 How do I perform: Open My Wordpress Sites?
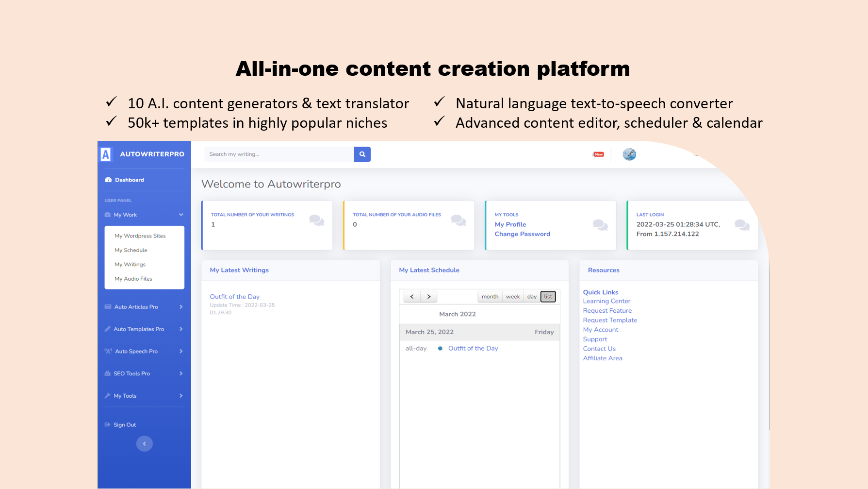coord(140,236)
